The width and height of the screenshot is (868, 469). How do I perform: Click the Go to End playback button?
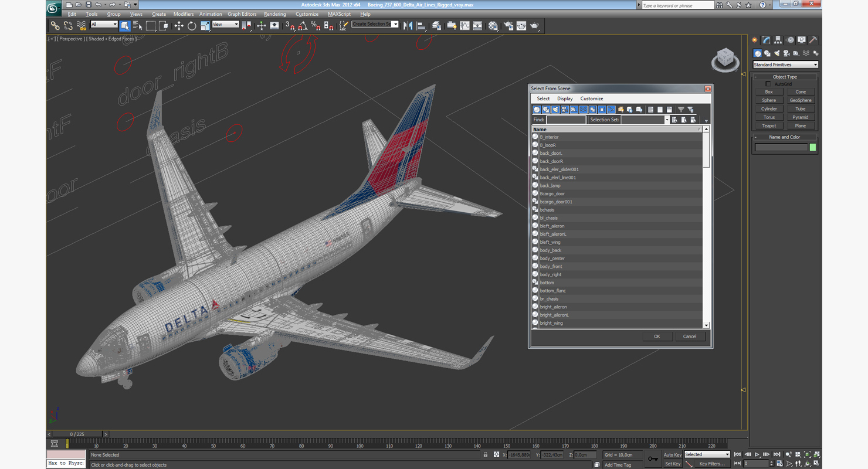tap(777, 454)
